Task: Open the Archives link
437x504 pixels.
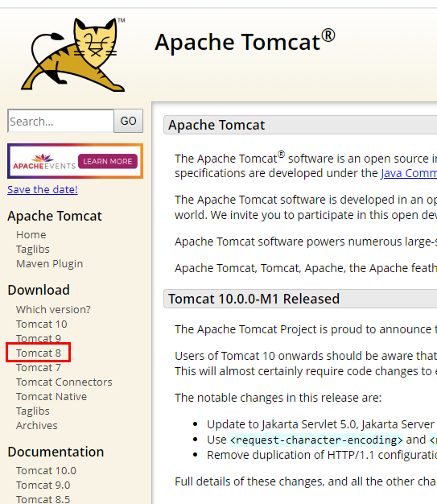Action: point(37,425)
